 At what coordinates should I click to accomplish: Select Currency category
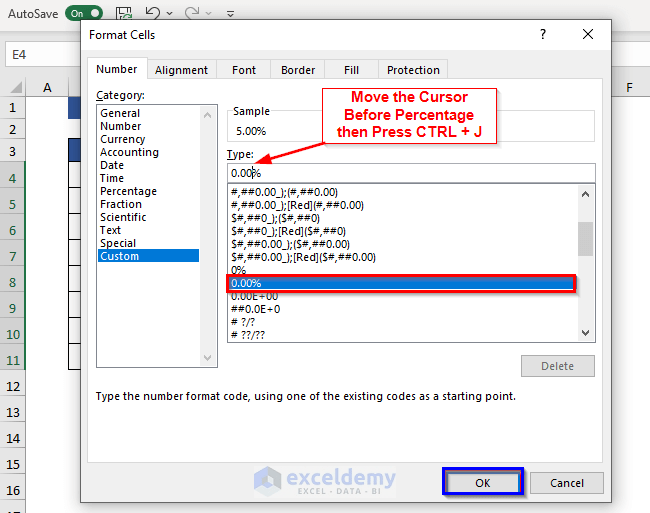click(x=148, y=139)
